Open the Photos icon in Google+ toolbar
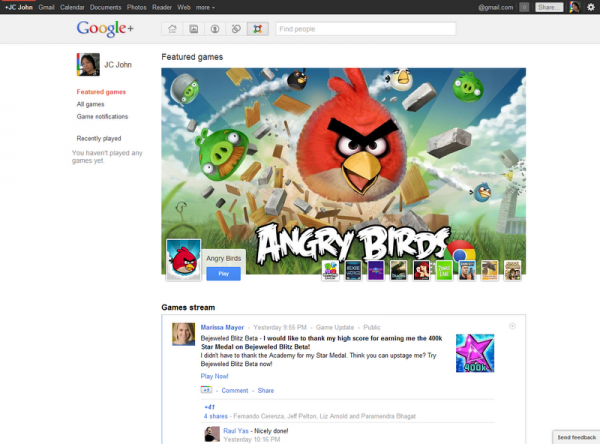600x444 pixels. pyautogui.click(x=194, y=29)
